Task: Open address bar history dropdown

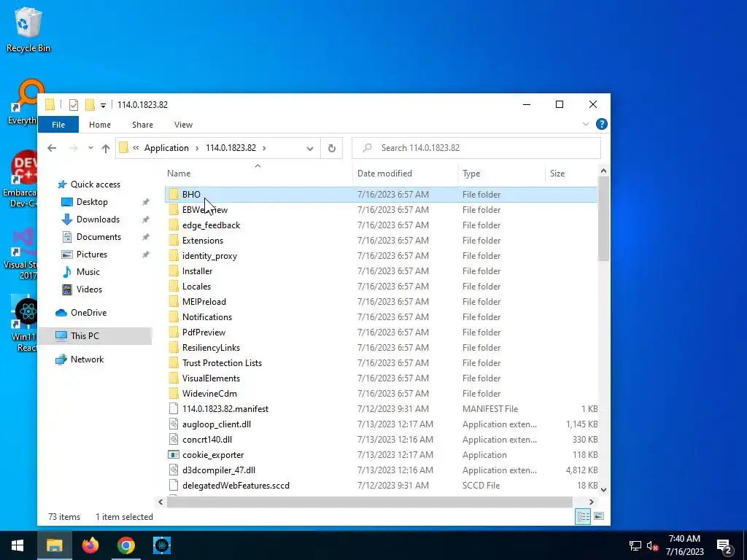Action: point(309,149)
